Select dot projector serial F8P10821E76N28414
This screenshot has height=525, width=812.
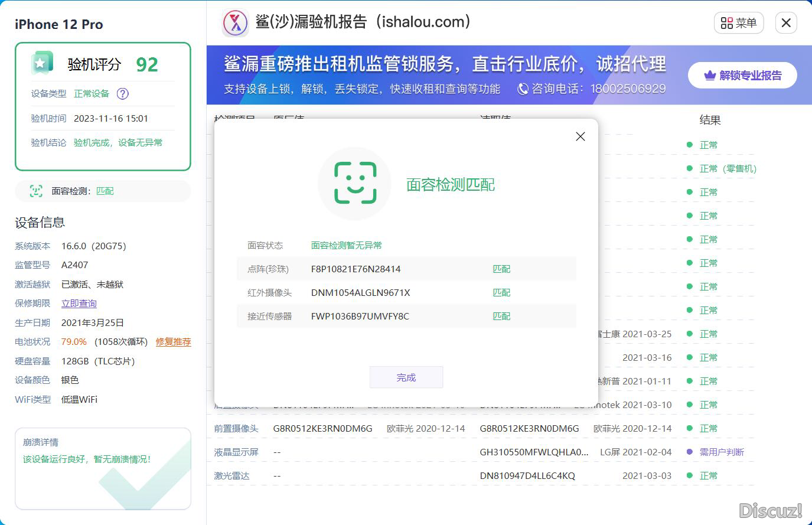click(356, 269)
